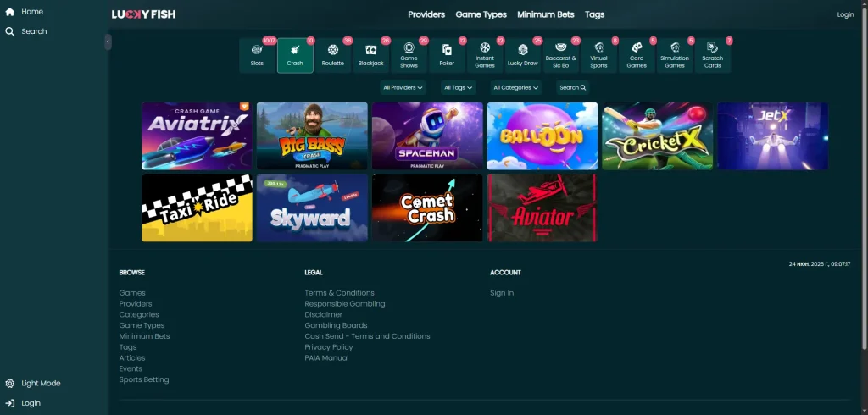
Task: Open Cash Send - Terms and Conditions
Action: pyautogui.click(x=367, y=336)
